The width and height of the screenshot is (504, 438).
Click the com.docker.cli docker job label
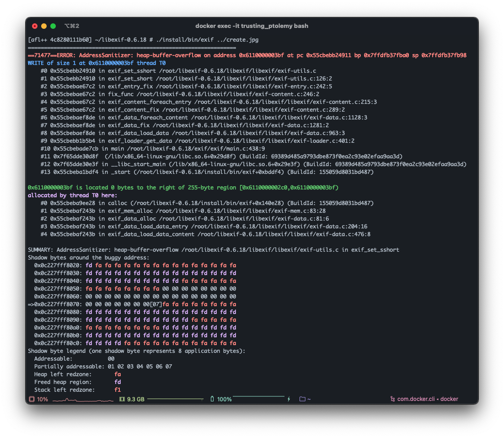click(428, 399)
